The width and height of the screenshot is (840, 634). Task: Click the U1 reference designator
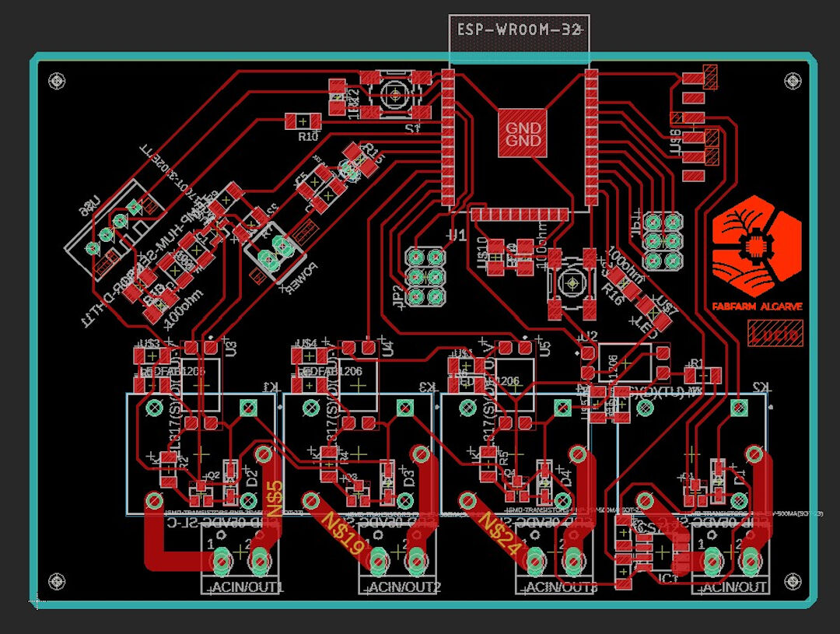pyautogui.click(x=457, y=235)
